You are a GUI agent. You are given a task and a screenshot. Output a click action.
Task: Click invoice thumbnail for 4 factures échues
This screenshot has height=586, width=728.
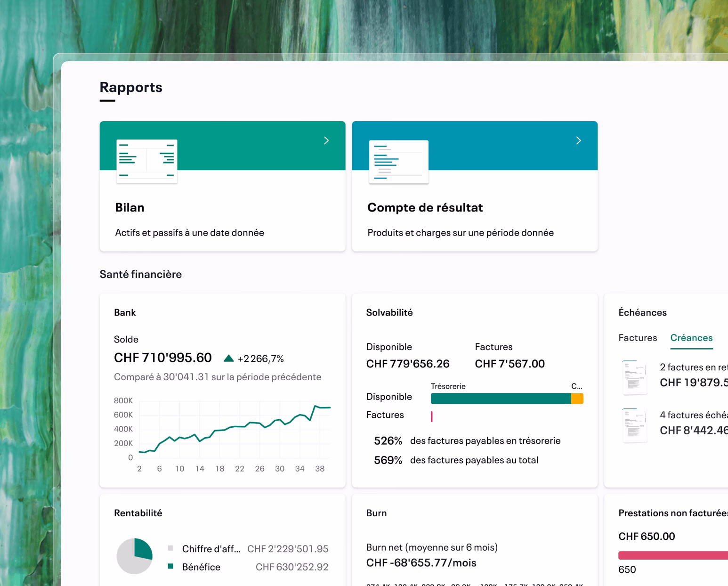(635, 425)
